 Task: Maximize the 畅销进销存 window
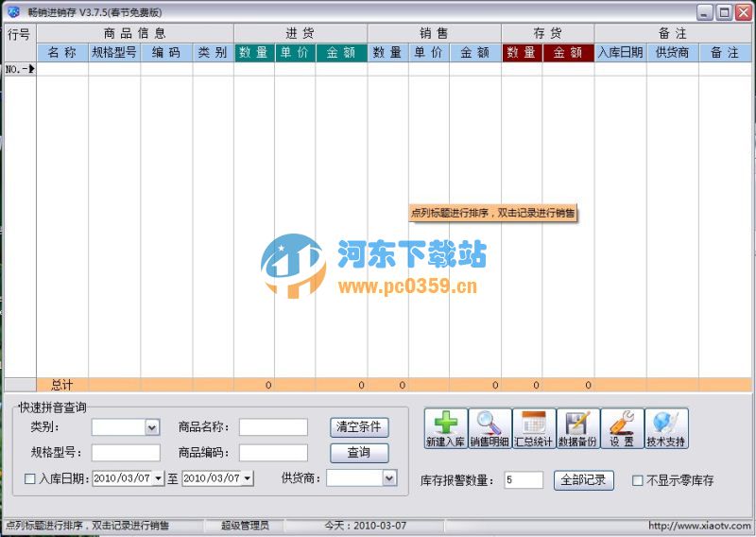tap(724, 12)
